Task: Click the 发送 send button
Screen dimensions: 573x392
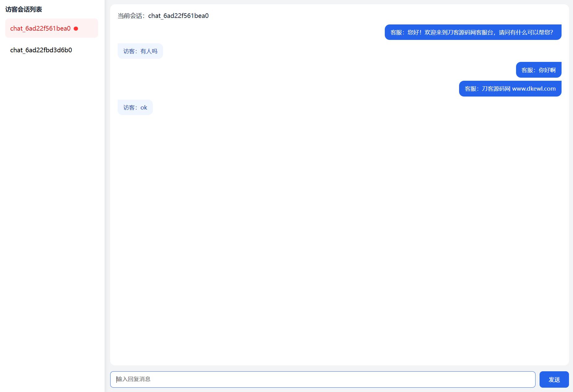Action: click(554, 379)
